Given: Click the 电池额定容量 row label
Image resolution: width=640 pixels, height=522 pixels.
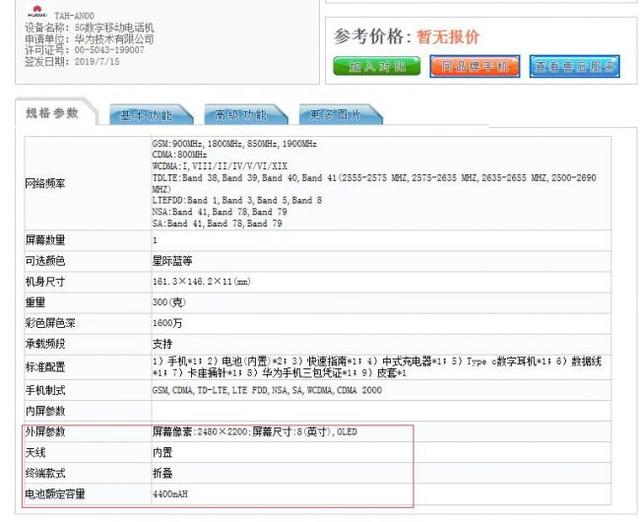Looking at the screenshot, I should [x=55, y=494].
